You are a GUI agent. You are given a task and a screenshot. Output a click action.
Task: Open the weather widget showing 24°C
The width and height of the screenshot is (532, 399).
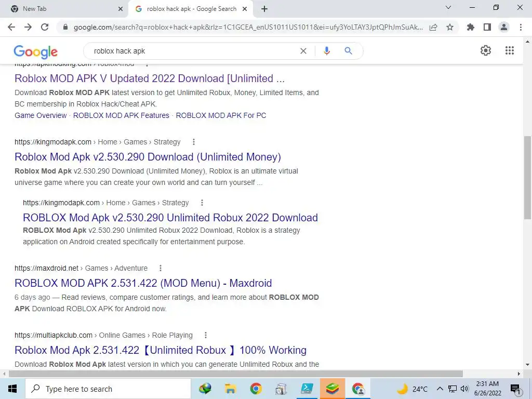pos(411,389)
